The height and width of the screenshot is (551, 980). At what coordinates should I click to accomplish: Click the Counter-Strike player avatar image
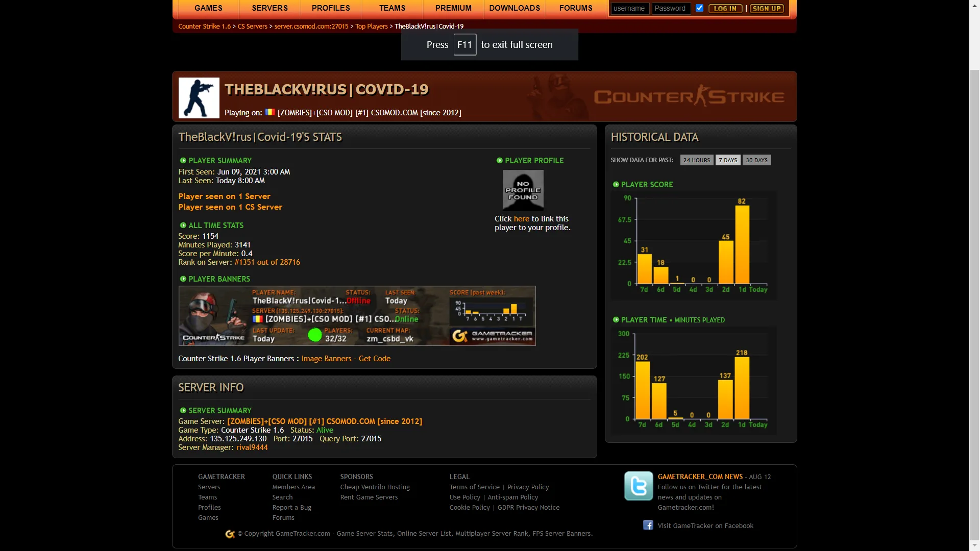tap(199, 98)
